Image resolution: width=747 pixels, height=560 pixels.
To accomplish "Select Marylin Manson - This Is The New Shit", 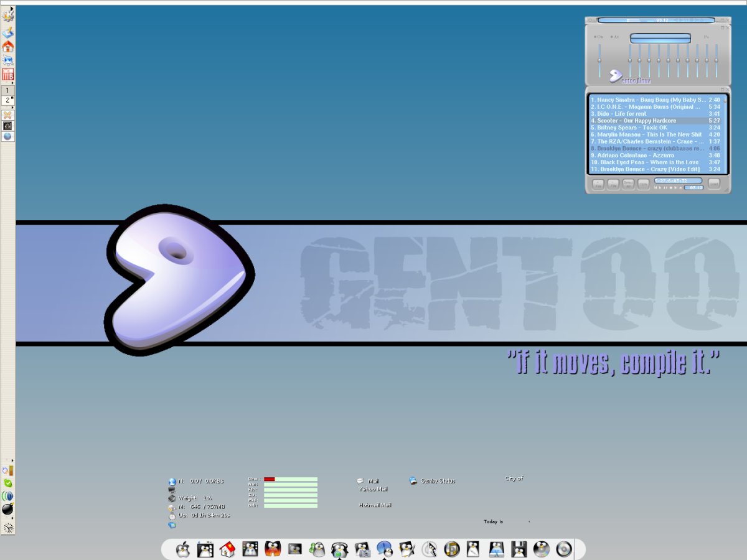I will tap(655, 134).
